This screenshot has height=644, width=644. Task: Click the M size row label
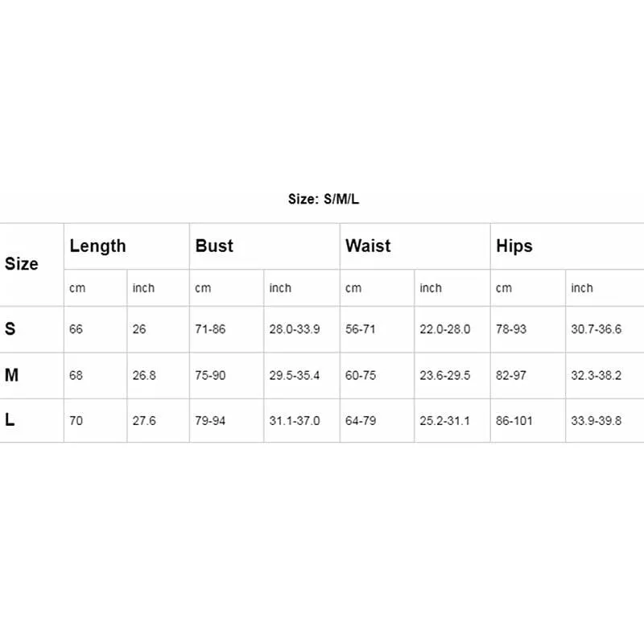(x=11, y=375)
